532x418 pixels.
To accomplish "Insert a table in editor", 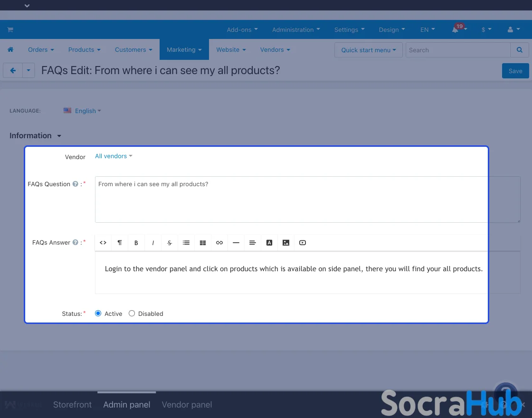I will pos(203,243).
